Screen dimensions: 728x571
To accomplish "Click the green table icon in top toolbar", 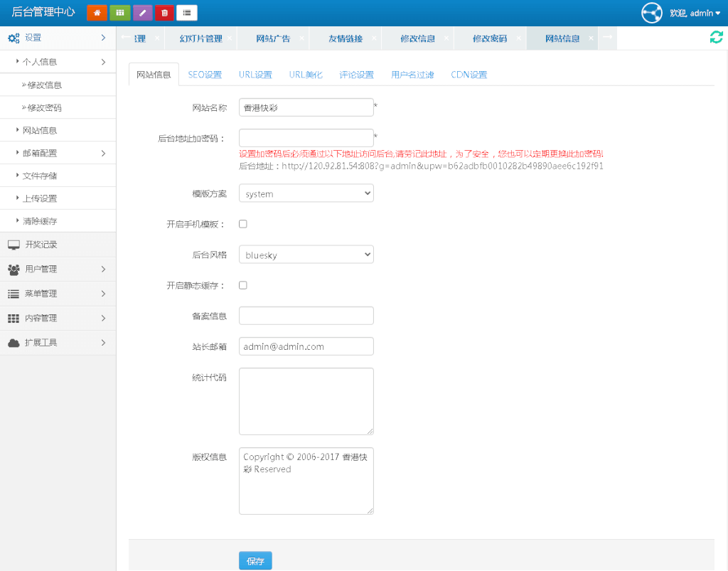I will (x=119, y=13).
